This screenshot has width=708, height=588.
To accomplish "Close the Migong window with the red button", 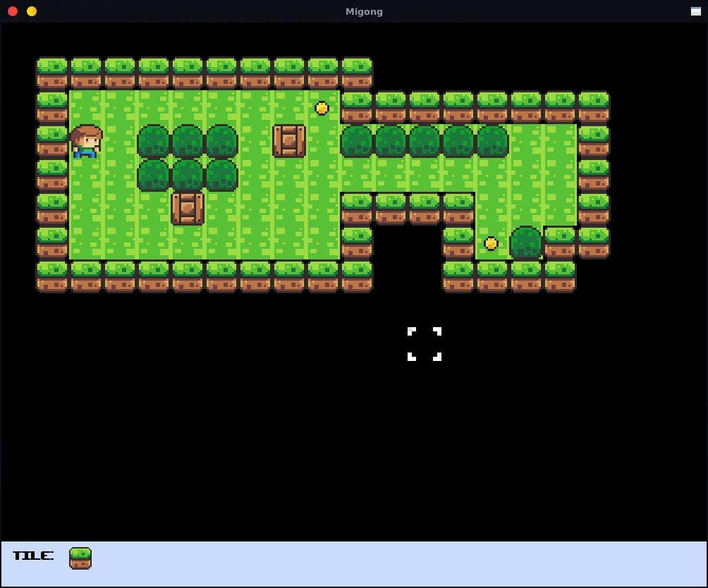I will tap(13, 11).
